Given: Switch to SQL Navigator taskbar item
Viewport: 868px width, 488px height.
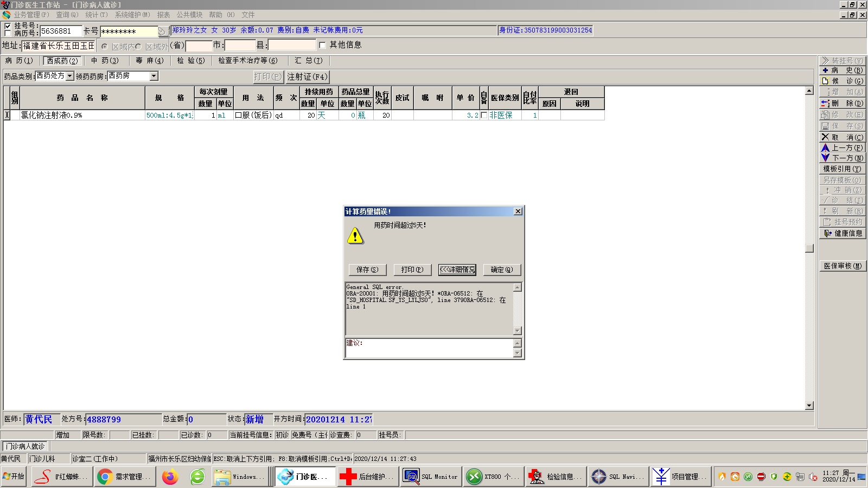Looking at the screenshot, I should (619, 477).
